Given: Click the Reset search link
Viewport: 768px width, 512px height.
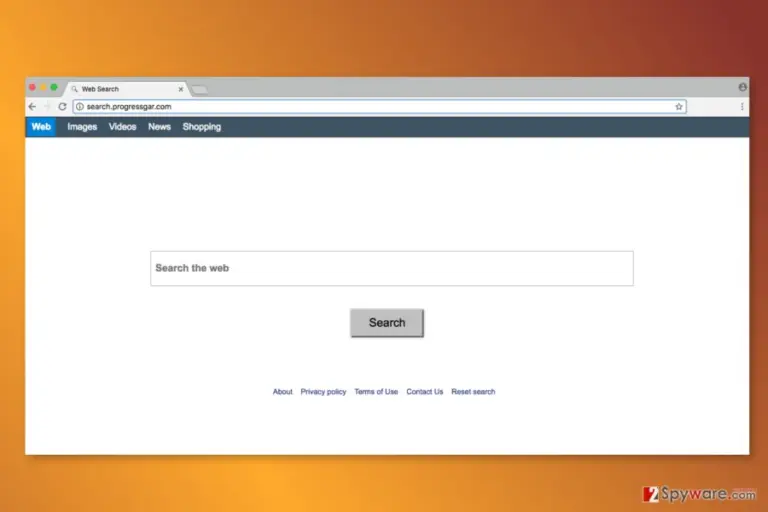Looking at the screenshot, I should 473,391.
